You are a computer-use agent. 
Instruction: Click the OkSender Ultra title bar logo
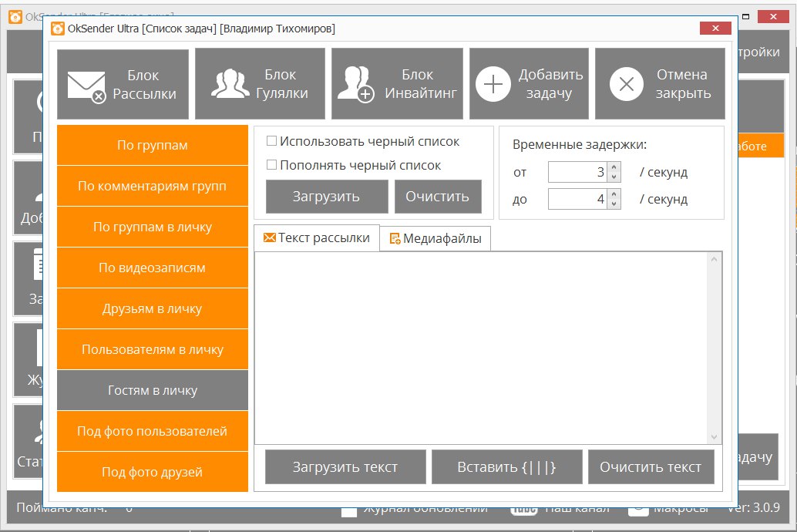click(57, 29)
